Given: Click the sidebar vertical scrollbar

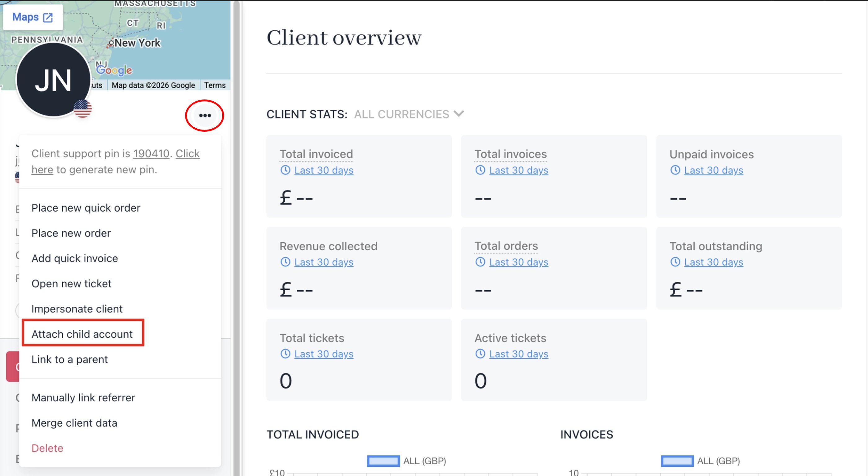Looking at the screenshot, I should click(237, 238).
